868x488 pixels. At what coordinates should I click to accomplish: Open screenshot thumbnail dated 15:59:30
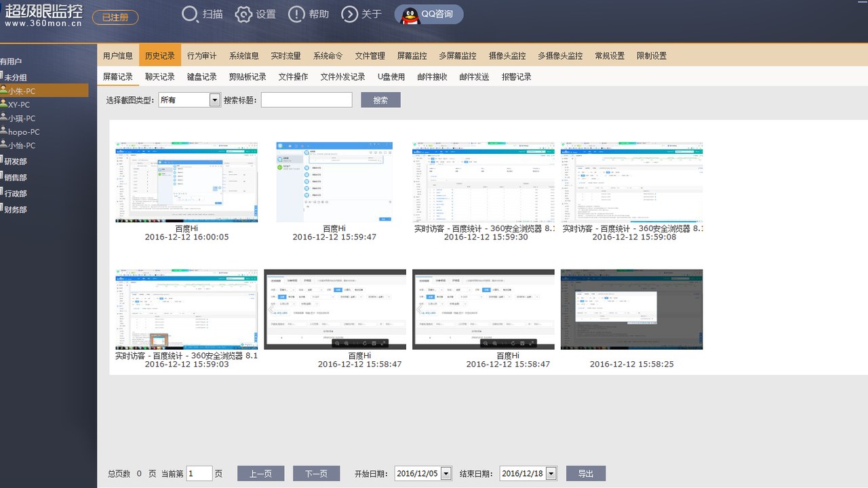[483, 182]
